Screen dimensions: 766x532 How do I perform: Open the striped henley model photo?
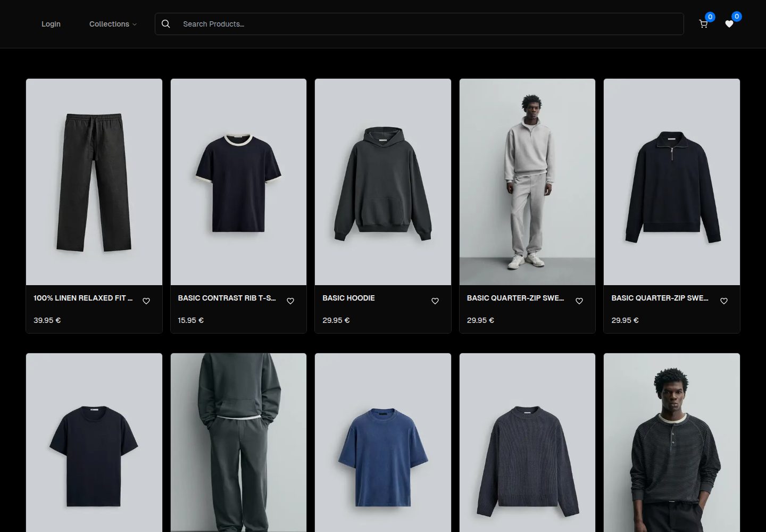coord(672,443)
